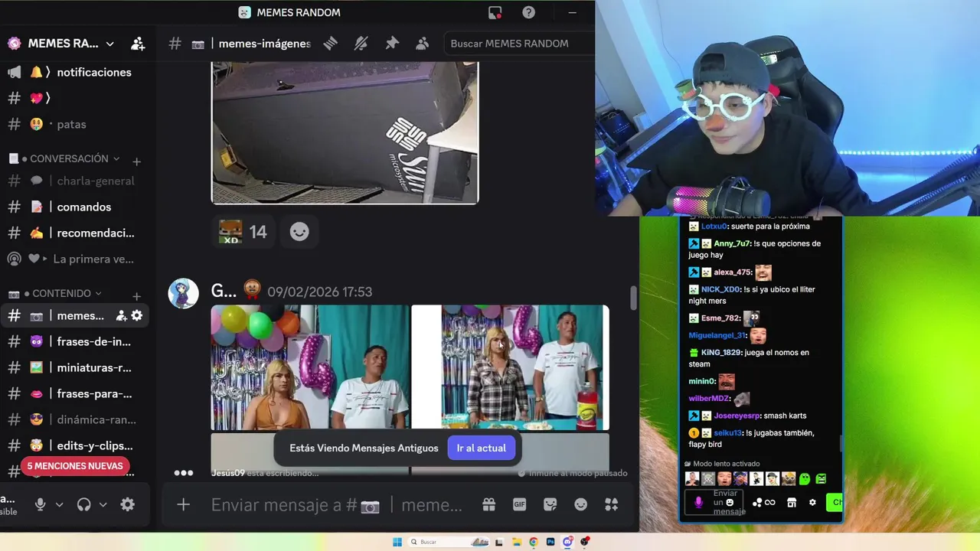Open the notificaciones channel

pyautogui.click(x=77, y=72)
